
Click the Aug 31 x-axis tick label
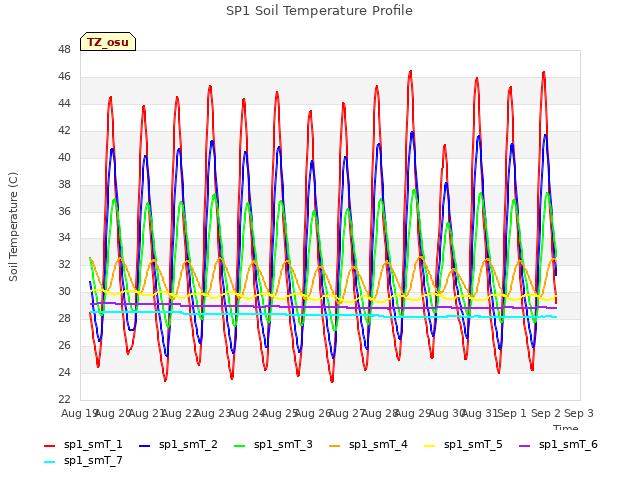tap(479, 413)
